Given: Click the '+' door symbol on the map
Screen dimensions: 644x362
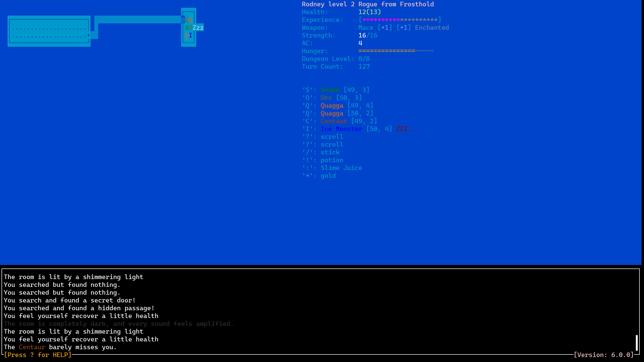Looking at the screenshot, I should tap(89, 35).
